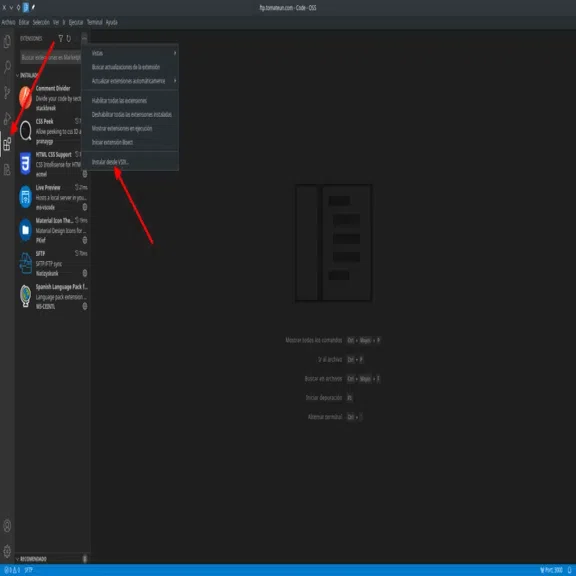Open the manage gear for Live Preview
Screen dimensions: 576x576
click(85, 207)
